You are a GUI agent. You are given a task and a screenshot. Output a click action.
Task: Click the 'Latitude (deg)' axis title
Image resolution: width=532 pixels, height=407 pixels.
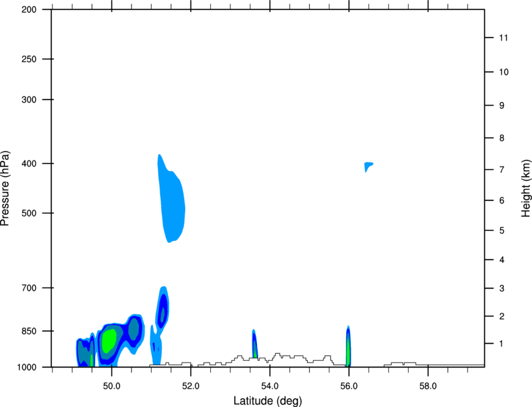(267, 401)
